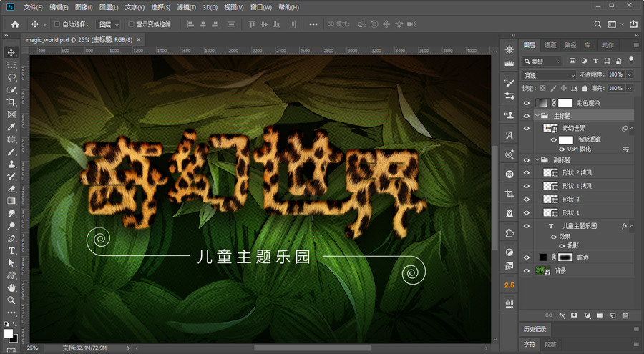Click the horizontal scrollbar below canvas
Screen dimensions: 644x354
tap(312, 348)
